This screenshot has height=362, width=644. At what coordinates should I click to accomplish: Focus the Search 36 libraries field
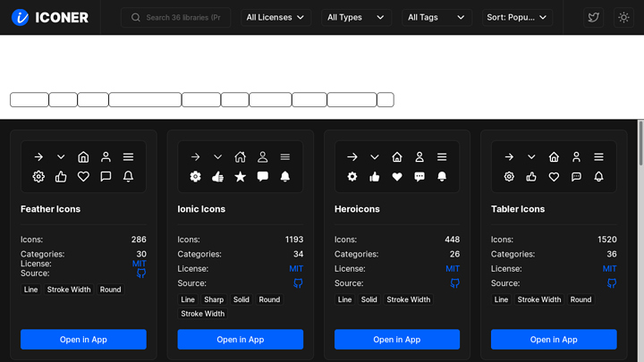point(176,17)
